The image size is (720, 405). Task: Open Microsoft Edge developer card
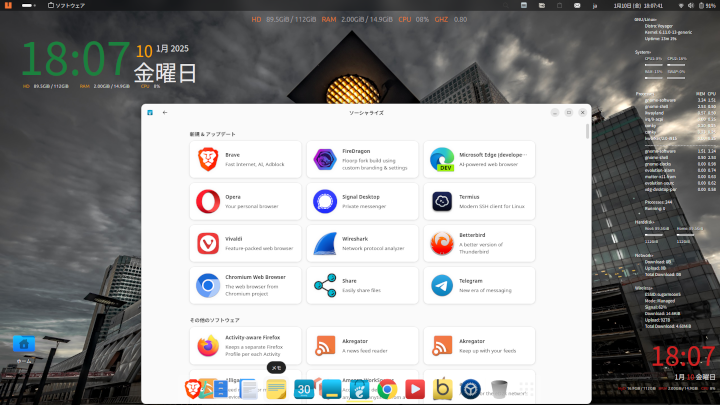click(x=479, y=159)
